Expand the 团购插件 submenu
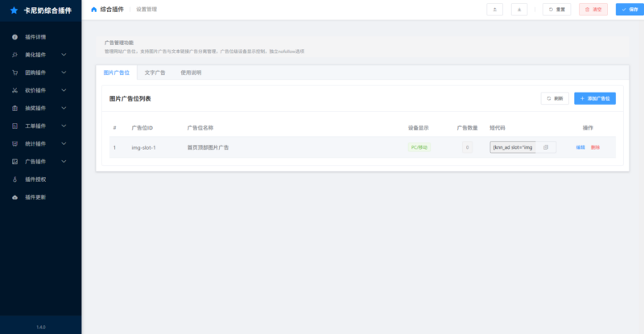 tap(64, 72)
